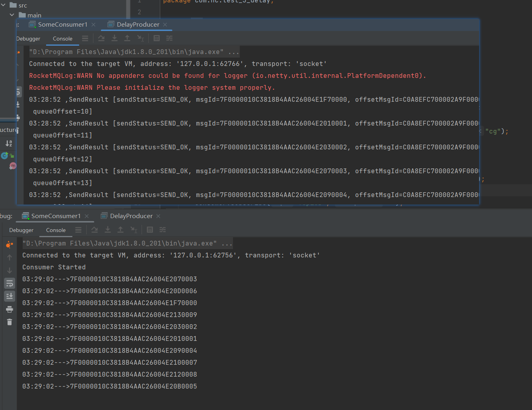
Task: Click the line ending in E2070003 in lower console
Action: coord(109,279)
